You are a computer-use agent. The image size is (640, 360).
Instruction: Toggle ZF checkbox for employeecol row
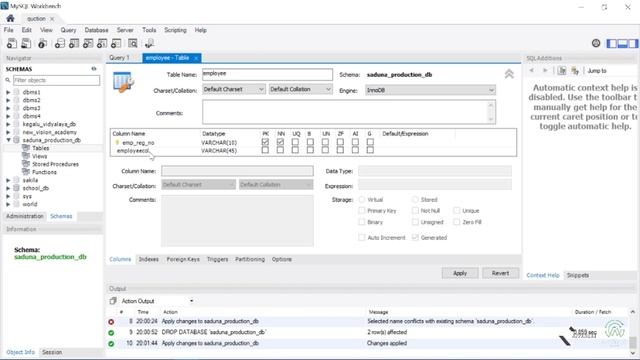(340, 150)
